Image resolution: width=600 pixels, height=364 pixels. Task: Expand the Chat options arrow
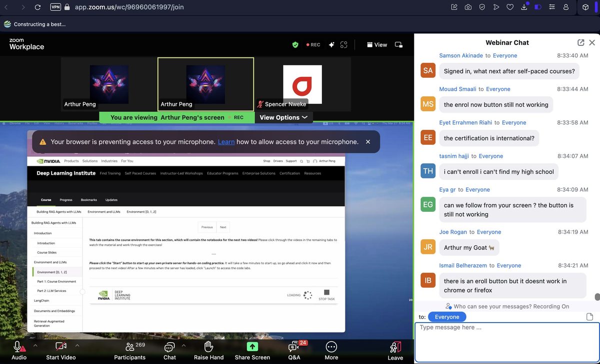pos(183,345)
